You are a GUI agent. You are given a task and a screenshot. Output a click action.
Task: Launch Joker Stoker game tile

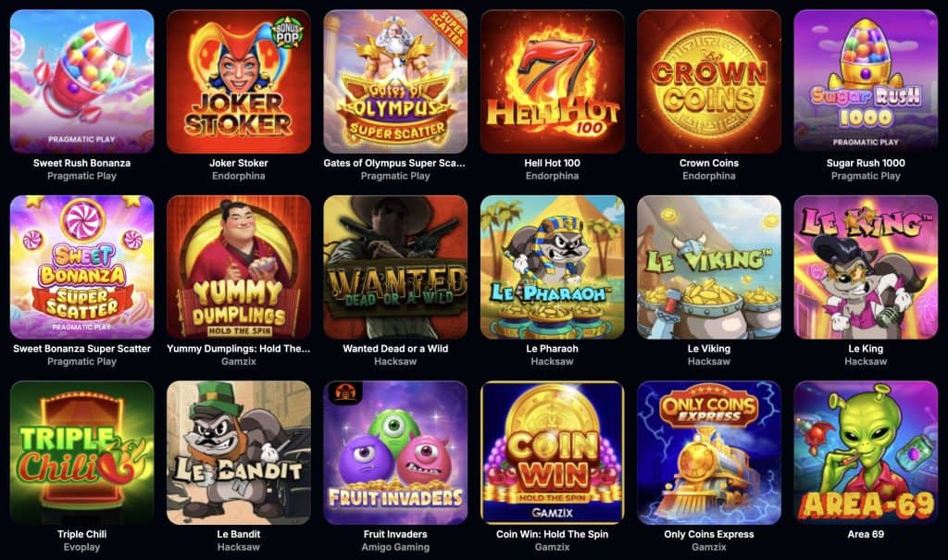tap(239, 81)
